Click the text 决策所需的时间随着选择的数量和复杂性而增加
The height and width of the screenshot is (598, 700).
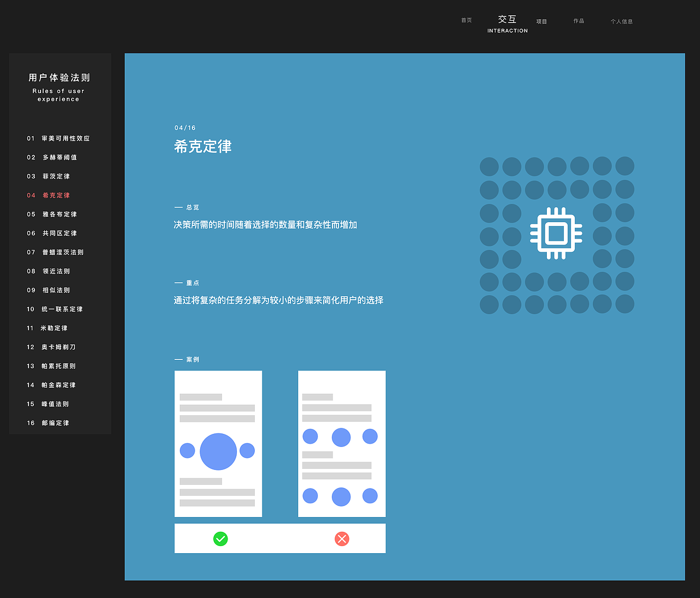coord(265,225)
